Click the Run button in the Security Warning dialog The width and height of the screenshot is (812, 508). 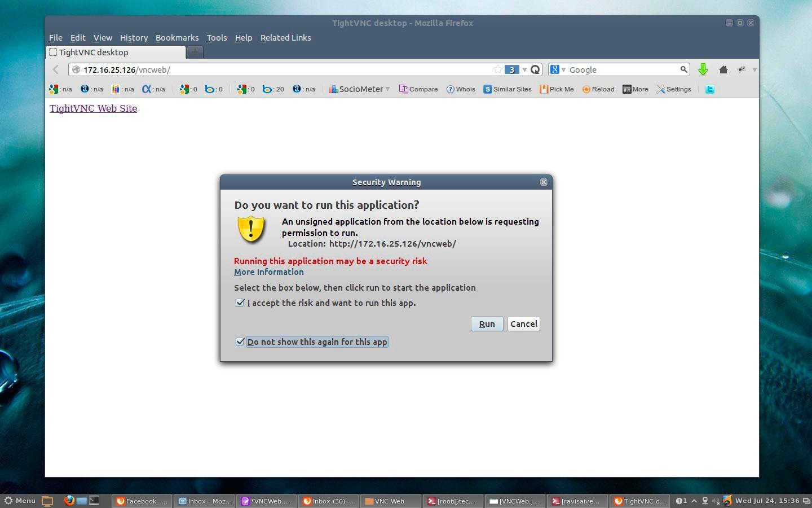point(487,324)
